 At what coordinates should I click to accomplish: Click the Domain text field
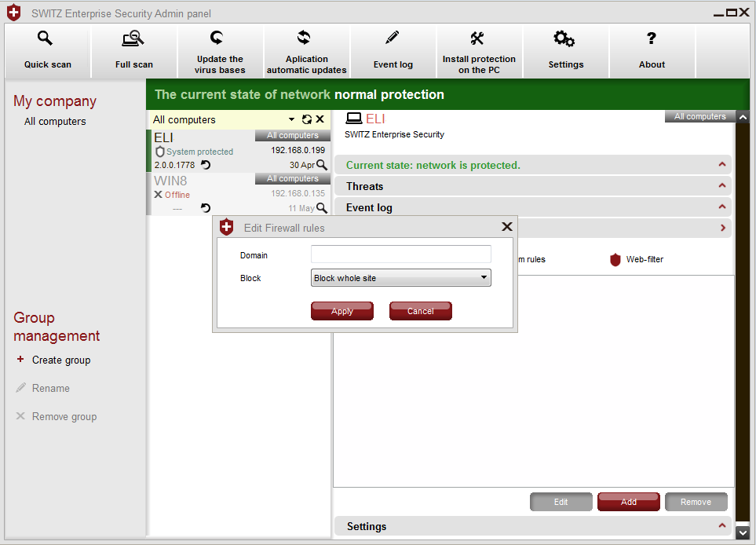(400, 254)
